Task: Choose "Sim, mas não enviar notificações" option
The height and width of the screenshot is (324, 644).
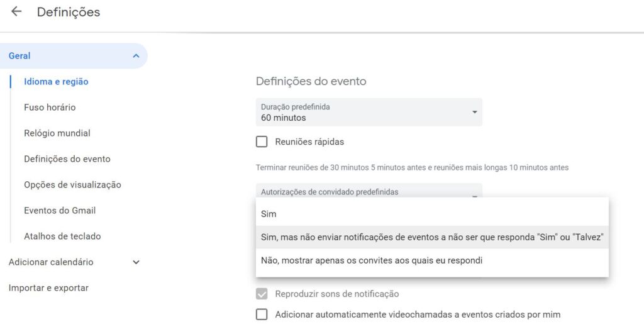Action: coord(432,237)
